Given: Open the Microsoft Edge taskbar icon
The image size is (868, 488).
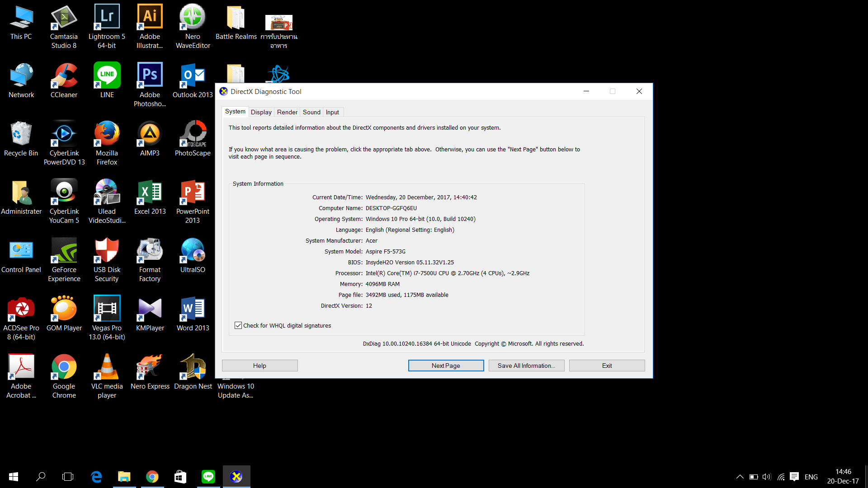Looking at the screenshot, I should click(x=96, y=477).
